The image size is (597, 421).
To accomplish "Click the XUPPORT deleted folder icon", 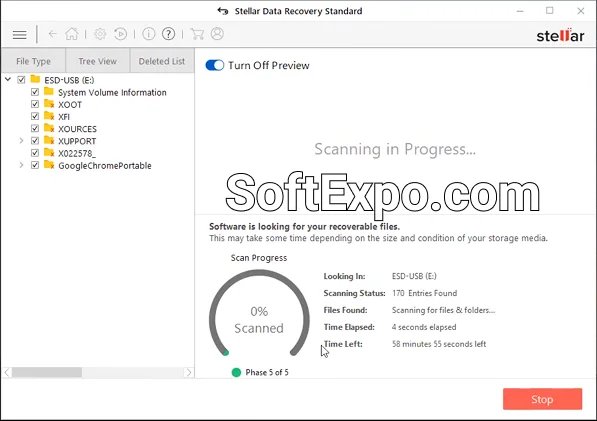I will [49, 140].
